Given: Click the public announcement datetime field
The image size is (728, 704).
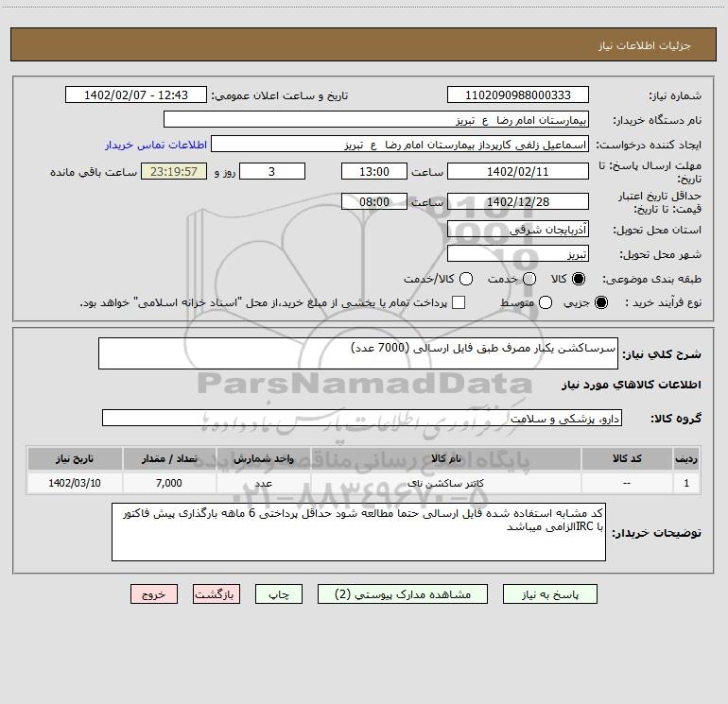Looking at the screenshot, I should click(136, 94).
